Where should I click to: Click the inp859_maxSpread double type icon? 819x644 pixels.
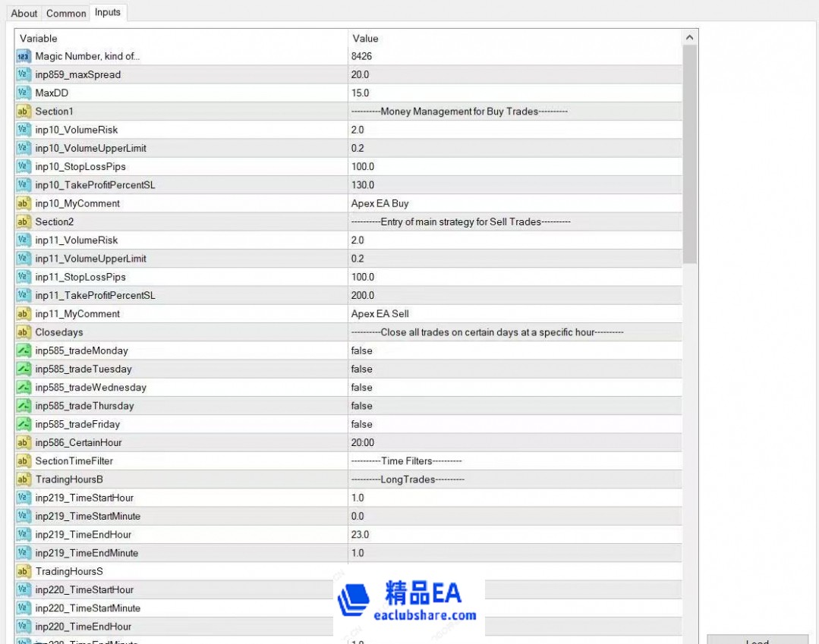point(23,74)
